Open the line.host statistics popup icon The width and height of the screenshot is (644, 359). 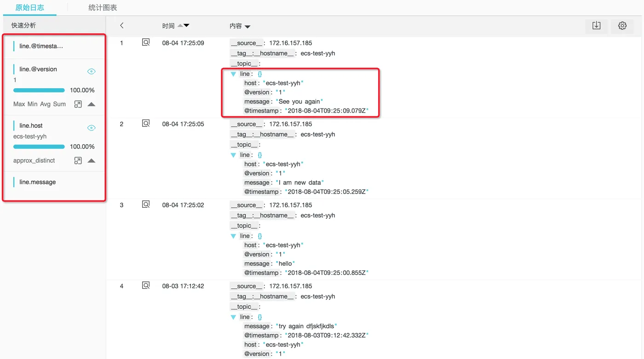coord(78,160)
